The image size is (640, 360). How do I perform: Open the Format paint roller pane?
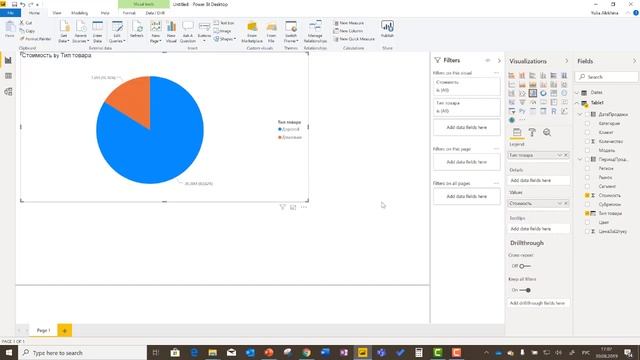(532, 132)
